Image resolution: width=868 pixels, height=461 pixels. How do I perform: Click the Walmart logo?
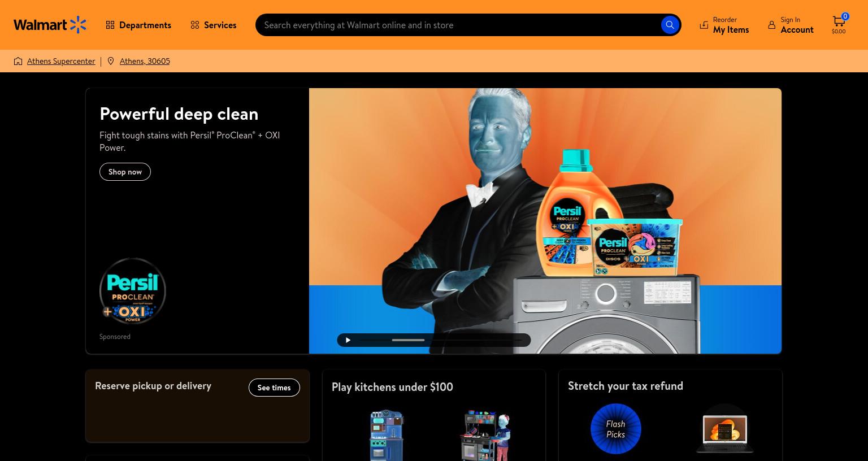click(50, 25)
